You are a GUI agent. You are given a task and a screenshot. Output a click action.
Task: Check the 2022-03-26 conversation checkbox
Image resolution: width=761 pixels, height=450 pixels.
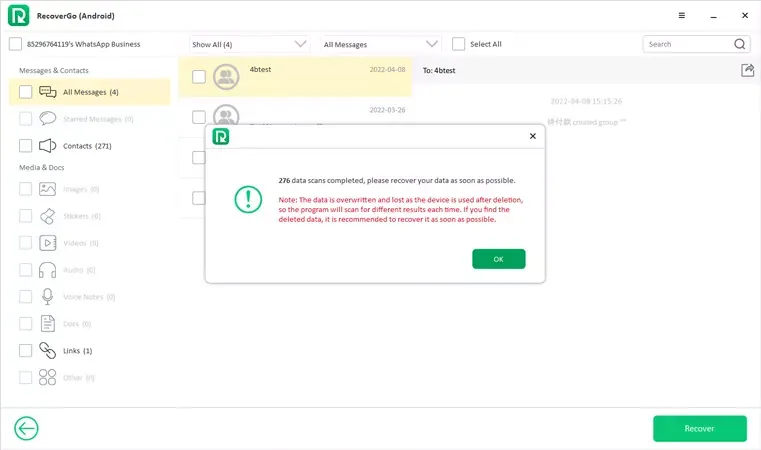tap(199, 117)
